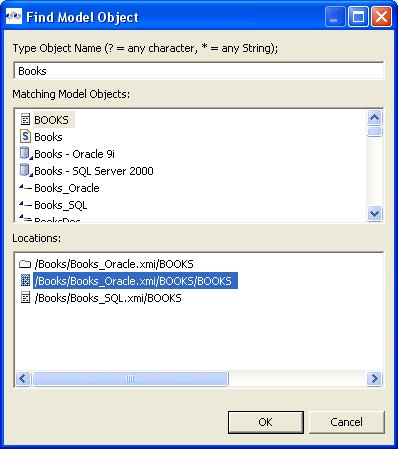Click the matching objects scrollbar thumb

coord(375,131)
